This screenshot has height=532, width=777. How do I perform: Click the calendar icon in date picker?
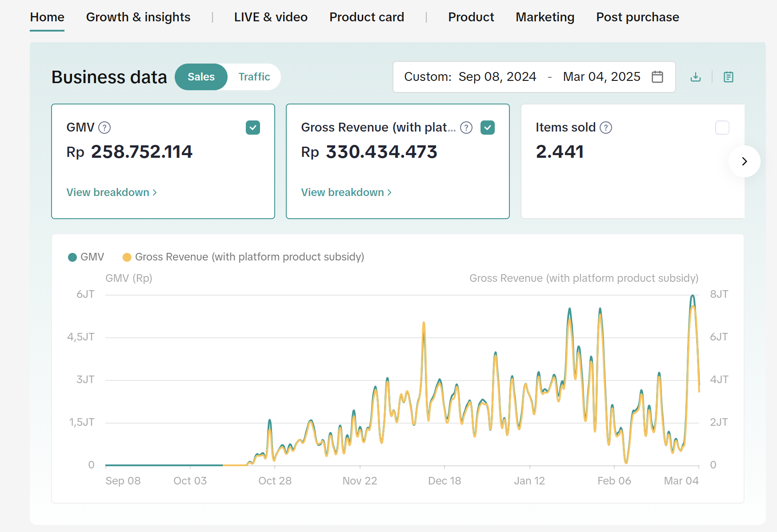657,77
